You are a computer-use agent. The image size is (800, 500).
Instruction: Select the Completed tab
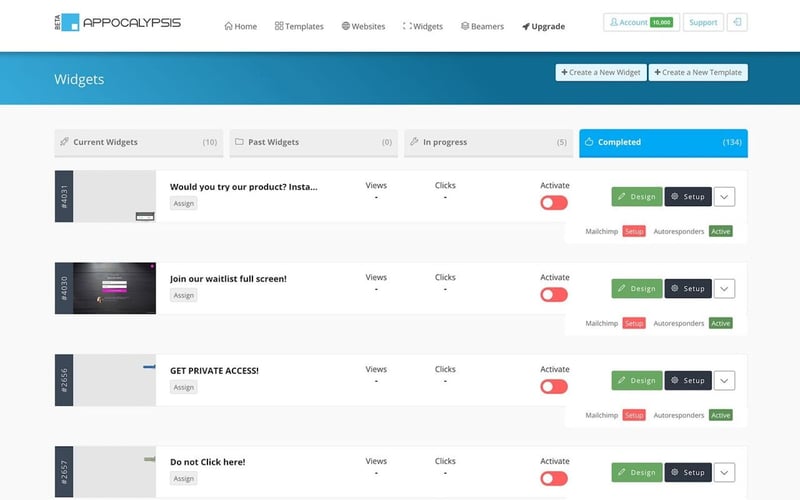click(x=663, y=142)
